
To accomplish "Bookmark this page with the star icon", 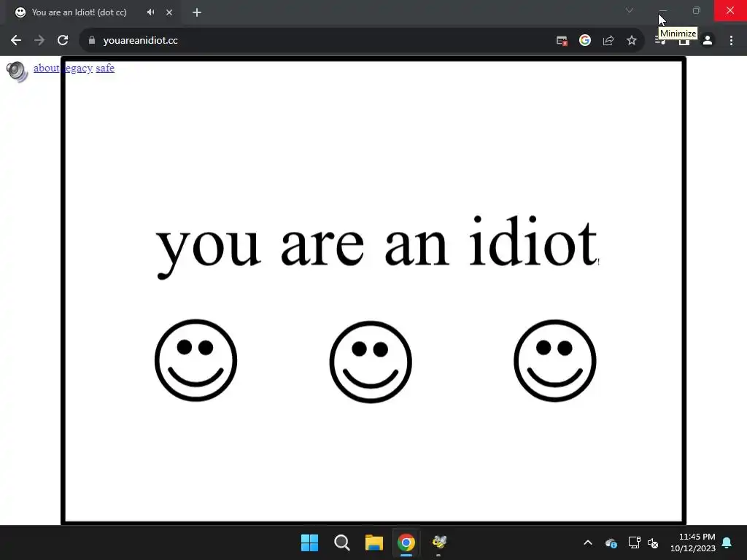I will pos(632,41).
